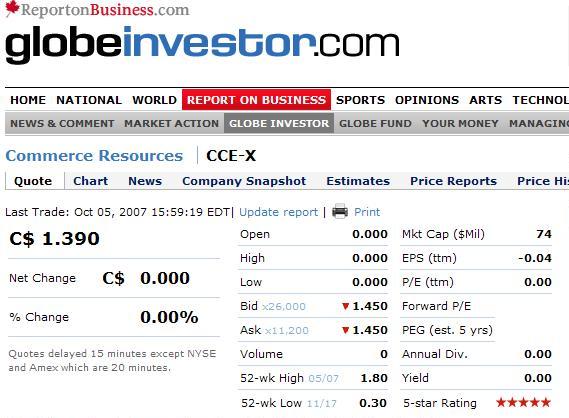569x418 pixels.
Task: Open the globeinvestor.com logo
Action: 202,44
